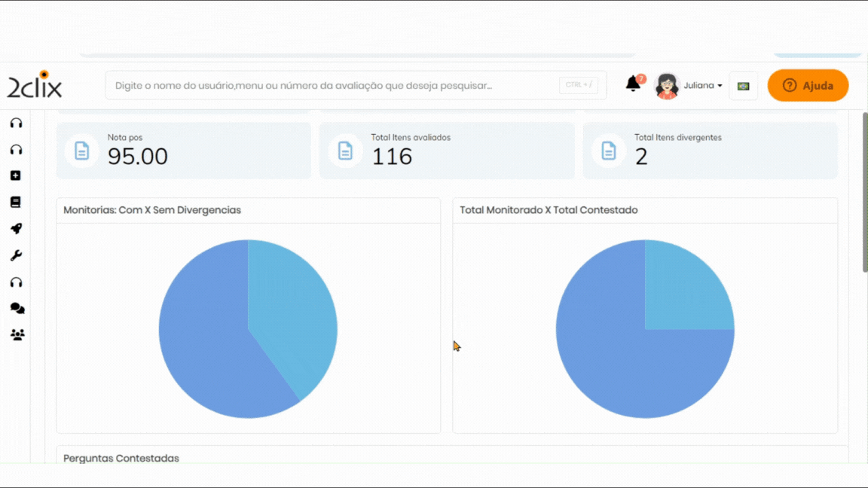Click the orange Ajuda help button
Image resolution: width=868 pixels, height=488 pixels.
pyautogui.click(x=808, y=85)
